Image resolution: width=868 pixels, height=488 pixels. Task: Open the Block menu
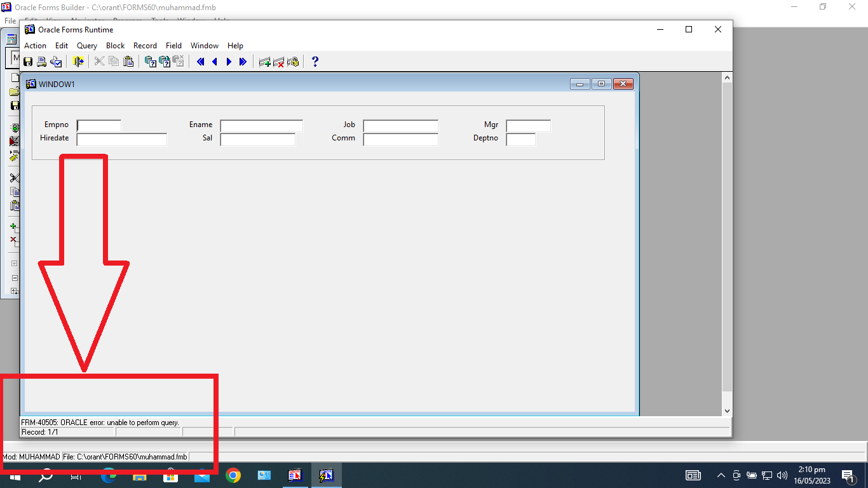point(115,46)
